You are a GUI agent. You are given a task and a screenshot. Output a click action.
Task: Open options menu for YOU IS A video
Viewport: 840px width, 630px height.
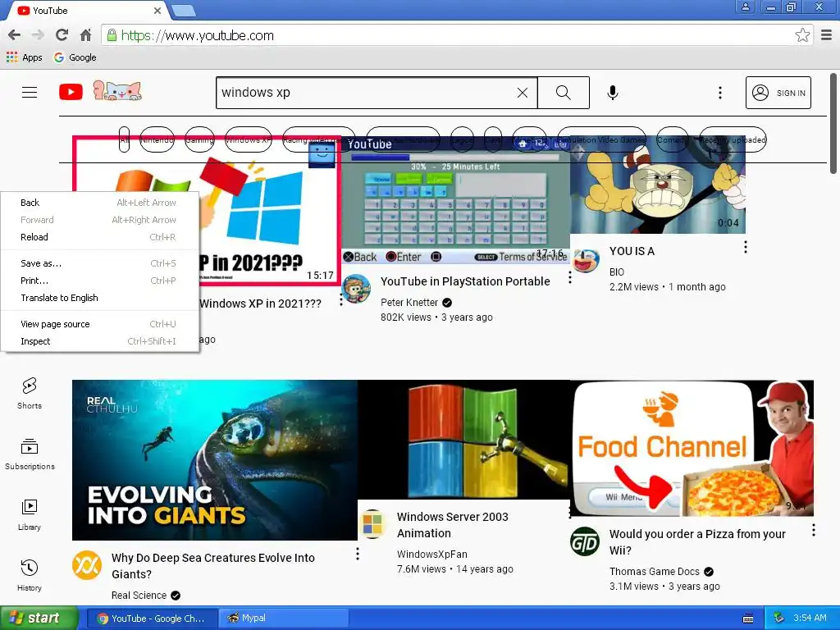point(745,247)
